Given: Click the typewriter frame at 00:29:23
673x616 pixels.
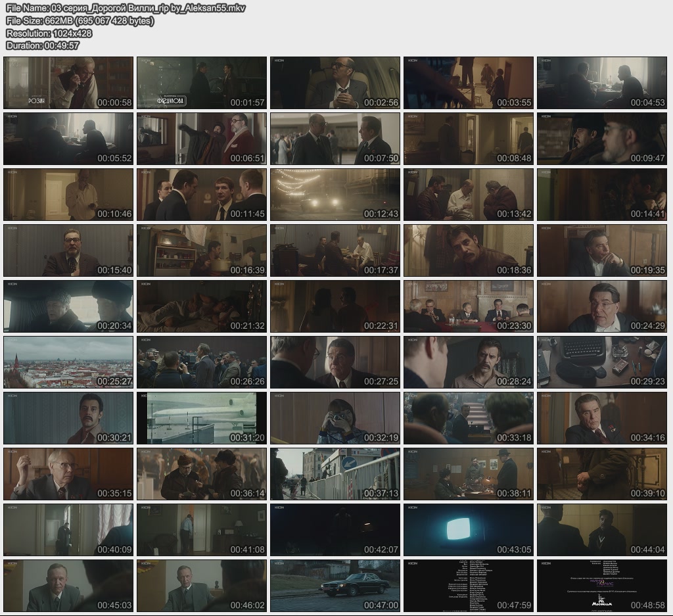Looking at the screenshot, I should pyautogui.click(x=601, y=362).
